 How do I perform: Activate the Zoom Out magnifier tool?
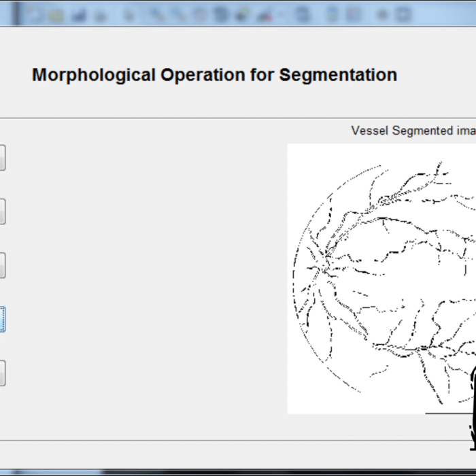coord(177,14)
